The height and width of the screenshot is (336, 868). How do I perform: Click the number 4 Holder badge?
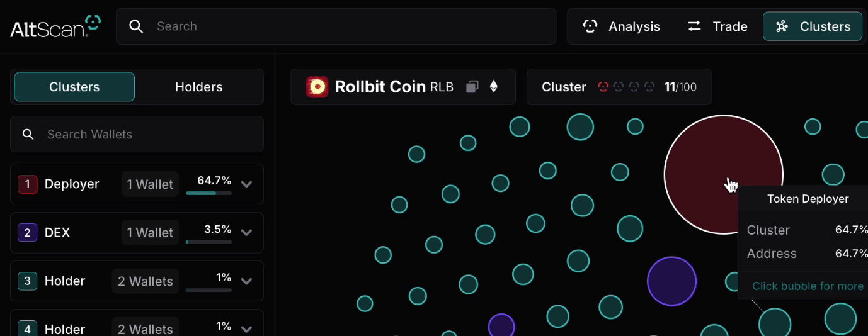pyautogui.click(x=27, y=328)
